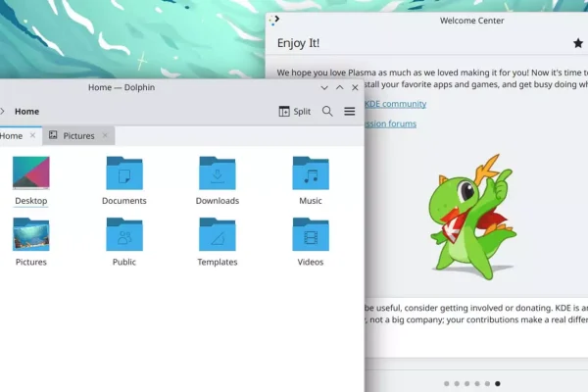
Task: Select the Pictures folder thumbnail
Action: click(30, 236)
